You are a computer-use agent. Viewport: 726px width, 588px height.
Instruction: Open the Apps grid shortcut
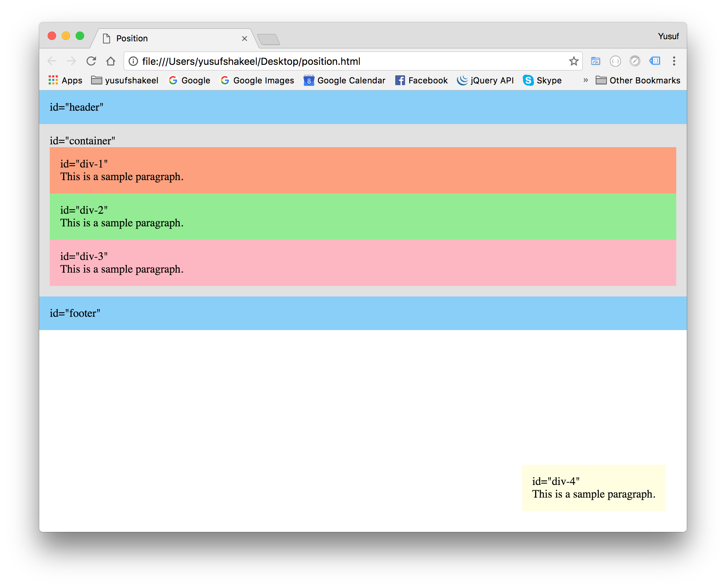[66, 81]
